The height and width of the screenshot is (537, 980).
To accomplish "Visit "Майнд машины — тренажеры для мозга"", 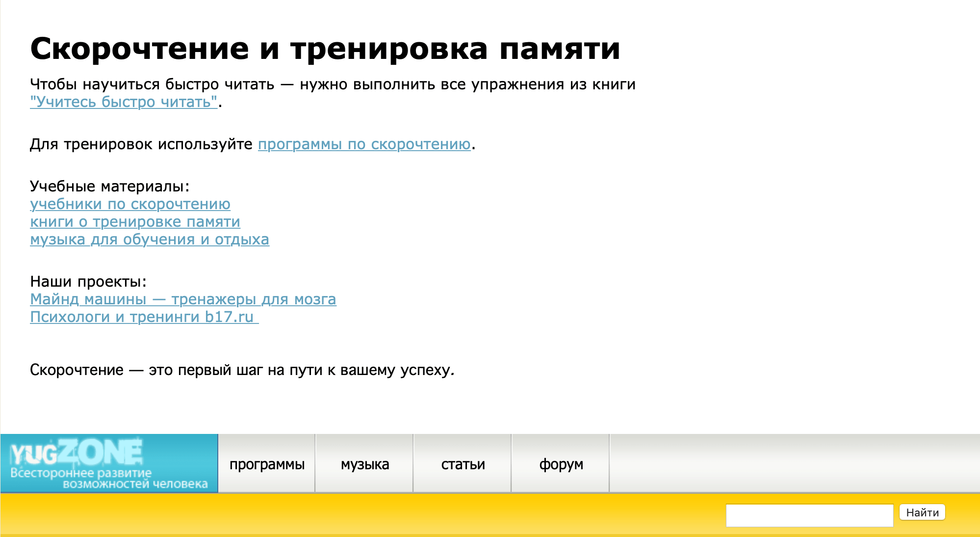I will pyautogui.click(x=183, y=299).
